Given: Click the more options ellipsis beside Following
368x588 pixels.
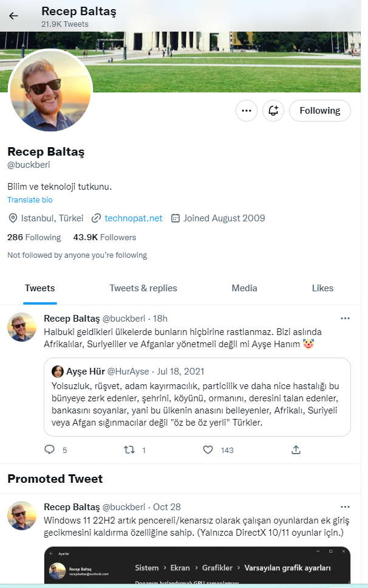Looking at the screenshot, I should [x=246, y=110].
